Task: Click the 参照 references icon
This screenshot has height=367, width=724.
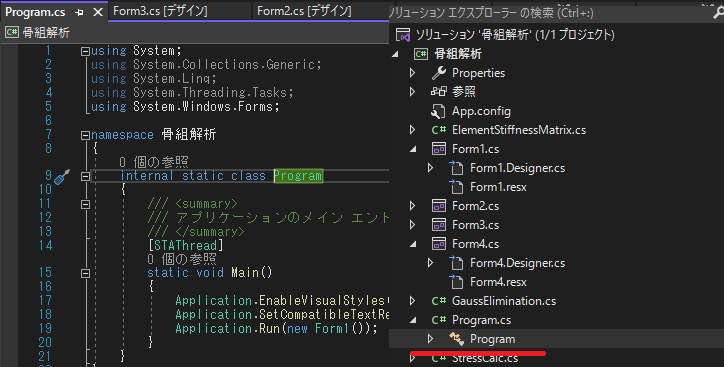Action: tap(439, 91)
